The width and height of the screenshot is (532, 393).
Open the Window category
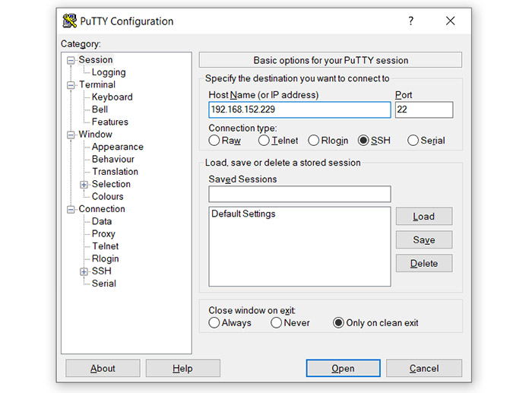pyautogui.click(x=95, y=135)
